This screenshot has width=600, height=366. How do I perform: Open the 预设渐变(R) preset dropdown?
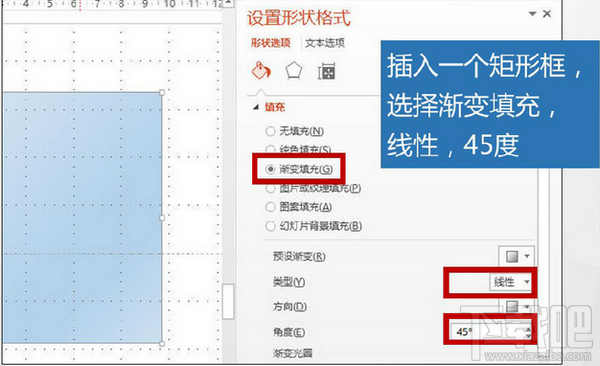tap(517, 256)
